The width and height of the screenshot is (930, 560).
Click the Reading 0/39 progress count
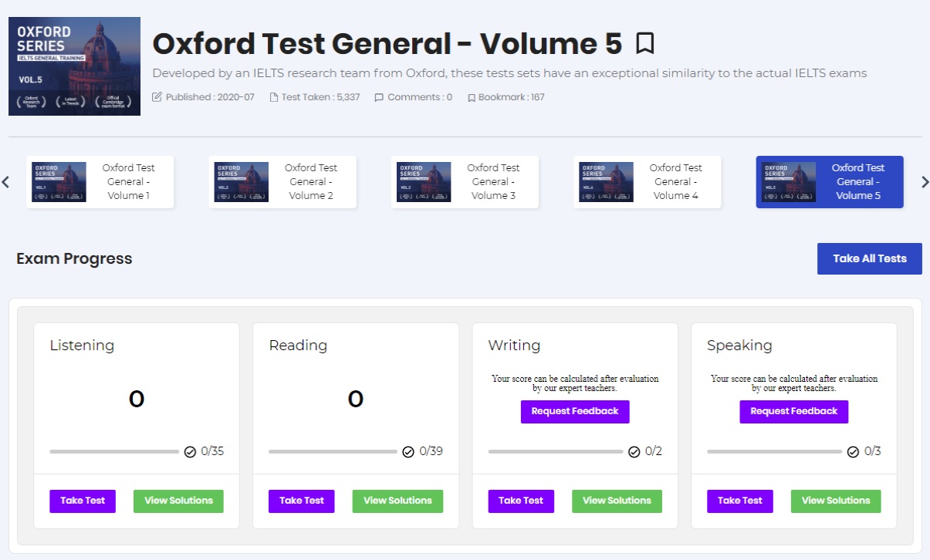[431, 452]
